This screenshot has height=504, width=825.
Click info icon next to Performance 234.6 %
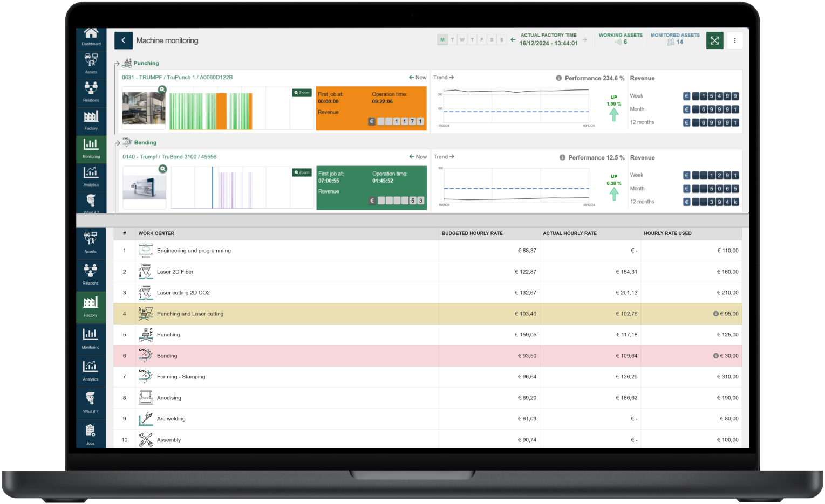tap(559, 78)
